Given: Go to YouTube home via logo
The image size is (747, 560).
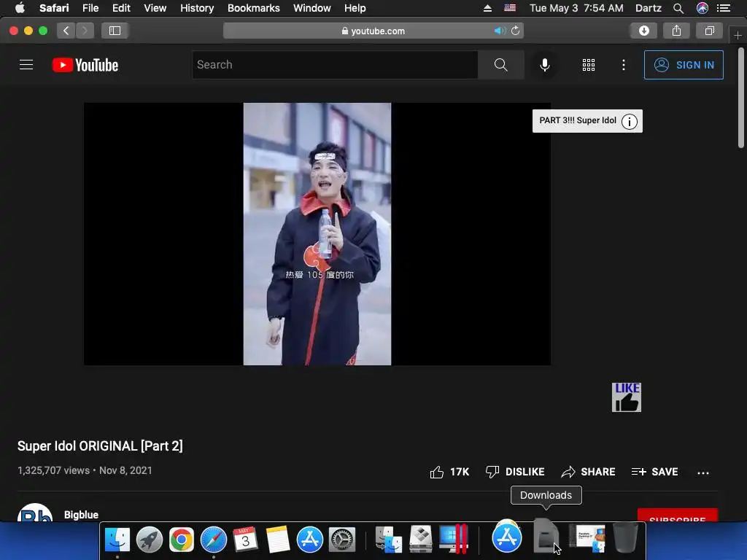Looking at the screenshot, I should coord(85,65).
